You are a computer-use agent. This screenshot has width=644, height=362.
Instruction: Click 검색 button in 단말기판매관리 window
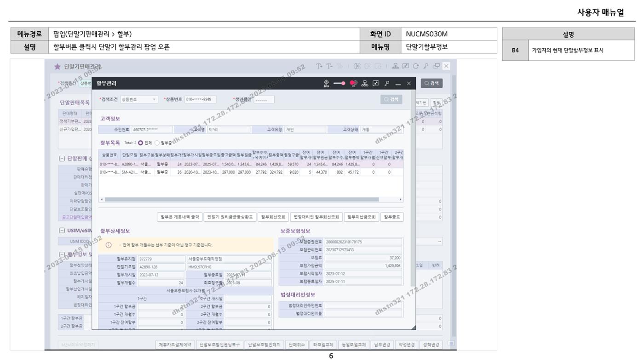pos(432,84)
